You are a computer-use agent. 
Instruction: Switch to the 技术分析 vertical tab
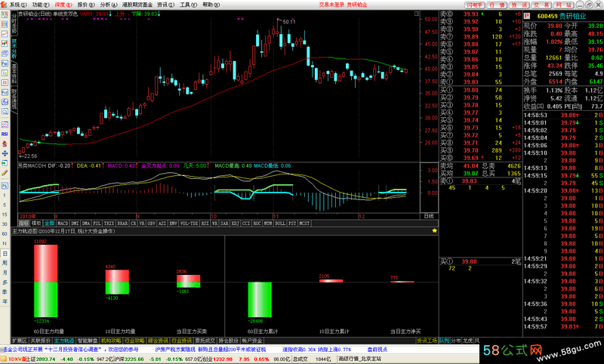coord(14,48)
